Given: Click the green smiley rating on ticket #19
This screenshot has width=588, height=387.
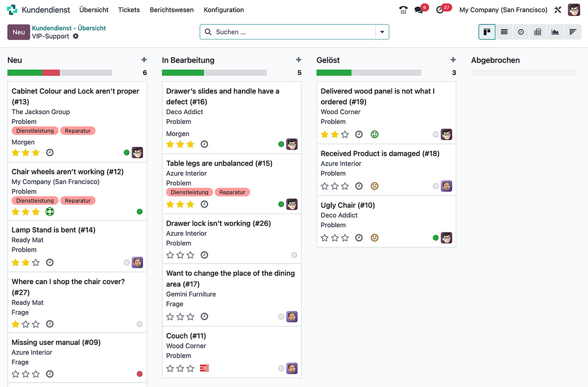Looking at the screenshot, I should 374,134.
